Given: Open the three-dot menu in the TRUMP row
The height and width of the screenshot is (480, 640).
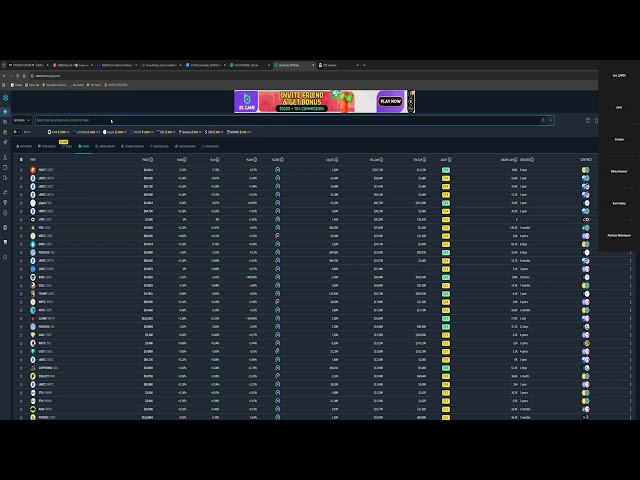Looking at the screenshot, I should coord(630,293).
